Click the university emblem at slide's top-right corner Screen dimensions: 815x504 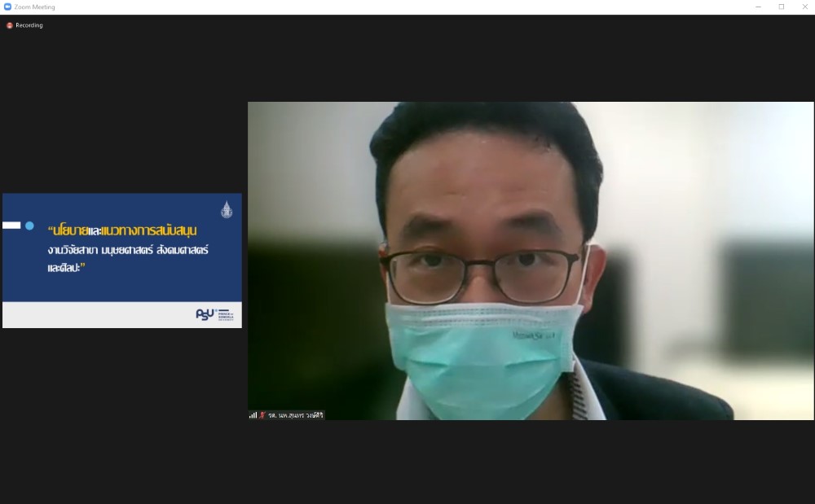pyautogui.click(x=227, y=209)
